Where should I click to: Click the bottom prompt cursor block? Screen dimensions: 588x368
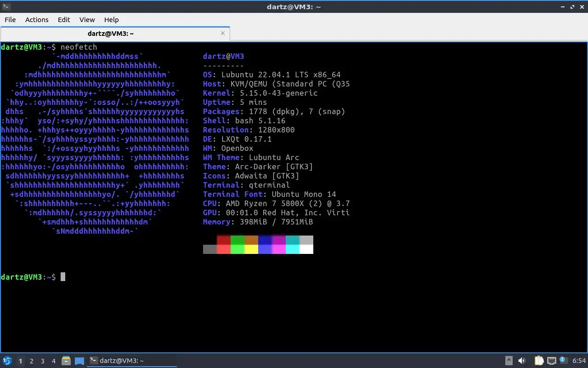(x=63, y=277)
